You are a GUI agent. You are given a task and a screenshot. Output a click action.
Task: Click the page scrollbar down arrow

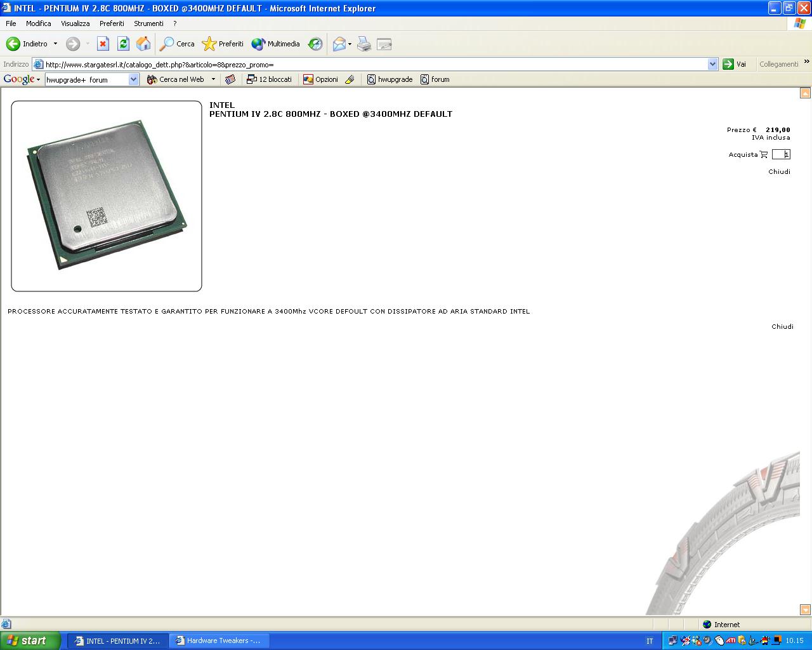pyautogui.click(x=805, y=610)
